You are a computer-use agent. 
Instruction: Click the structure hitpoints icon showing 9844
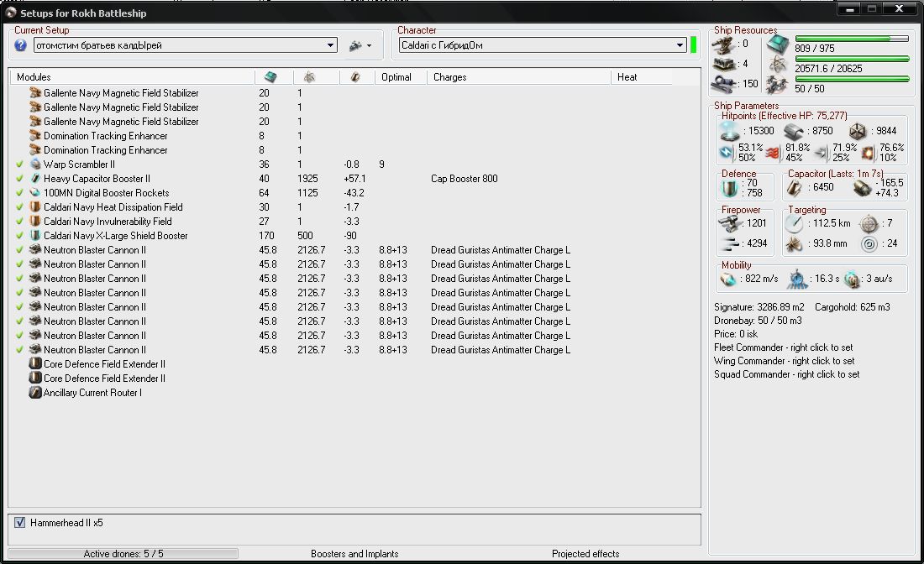click(858, 131)
